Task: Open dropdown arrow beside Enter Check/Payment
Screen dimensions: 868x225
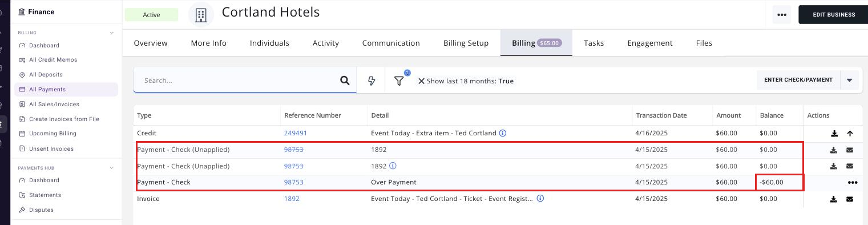Action: (x=849, y=81)
